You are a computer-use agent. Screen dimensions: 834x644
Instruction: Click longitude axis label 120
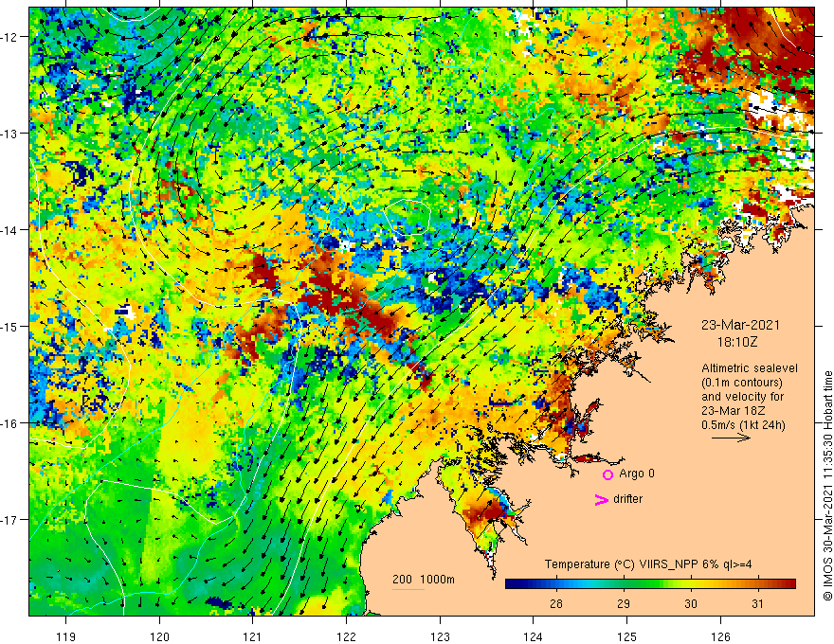(159, 636)
